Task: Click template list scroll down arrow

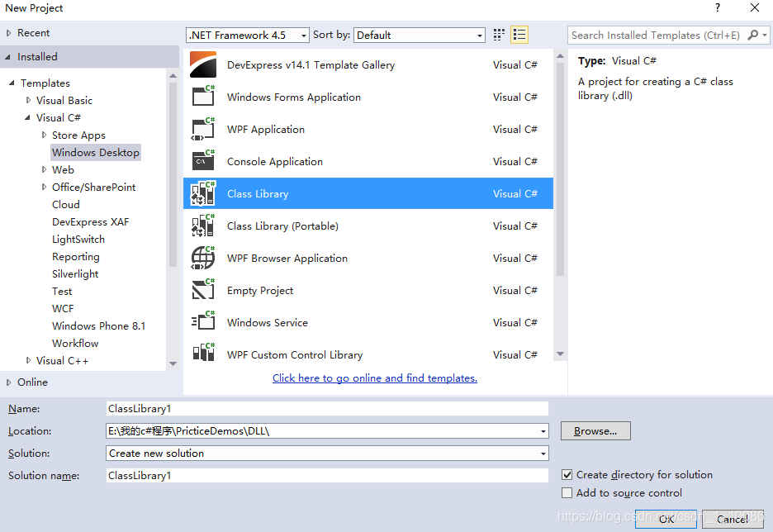Action: [560, 354]
